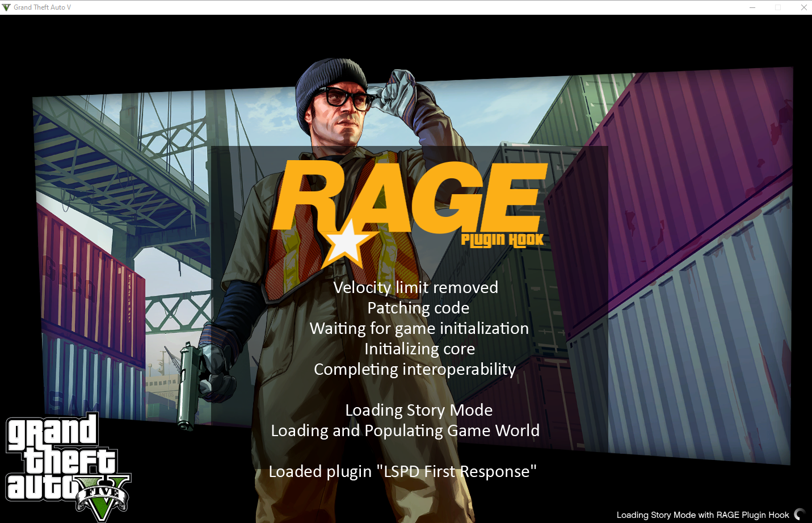812x523 pixels.
Task: Maximize the Grand Theft Auto V window
Action: (x=778, y=7)
